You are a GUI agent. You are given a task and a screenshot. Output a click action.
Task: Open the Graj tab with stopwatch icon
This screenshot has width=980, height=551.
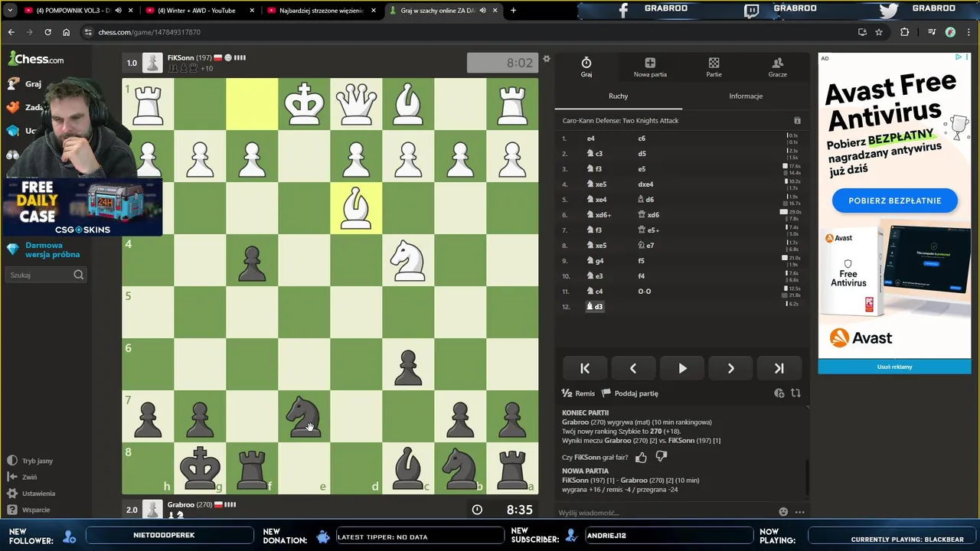click(x=586, y=67)
